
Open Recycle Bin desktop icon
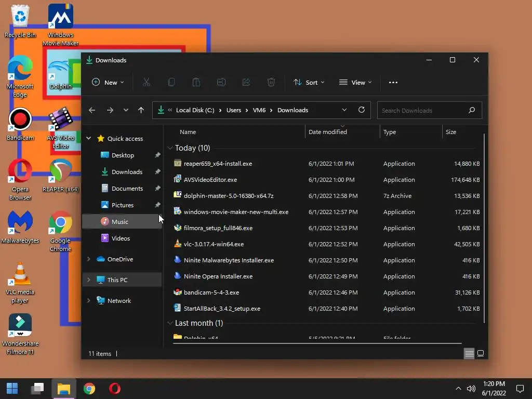click(x=20, y=21)
